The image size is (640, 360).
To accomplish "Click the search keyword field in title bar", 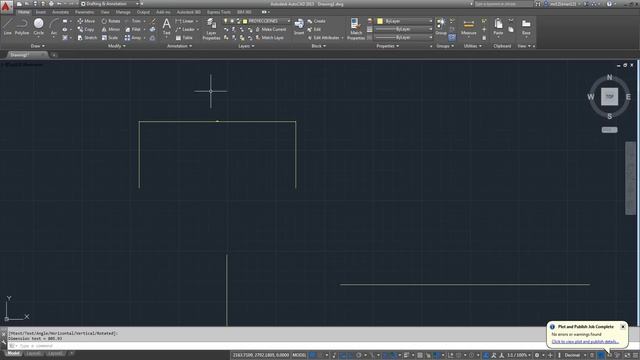I will 504,4.
